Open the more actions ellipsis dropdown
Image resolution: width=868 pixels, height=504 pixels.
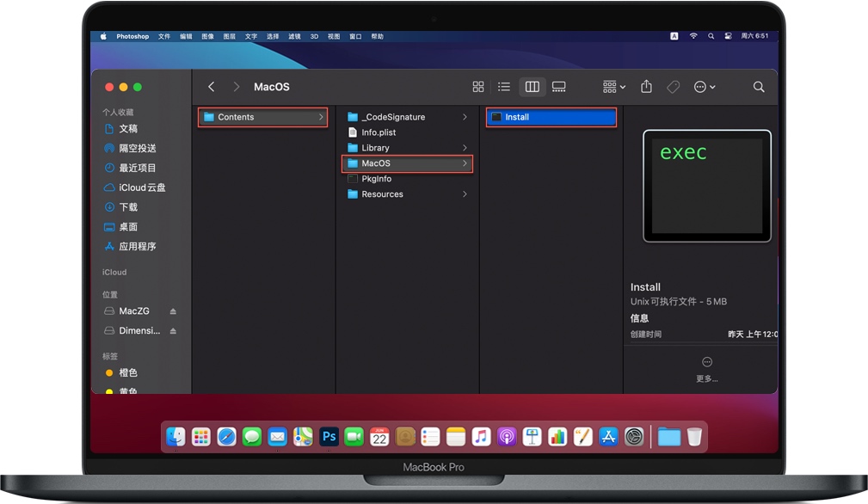tap(703, 86)
